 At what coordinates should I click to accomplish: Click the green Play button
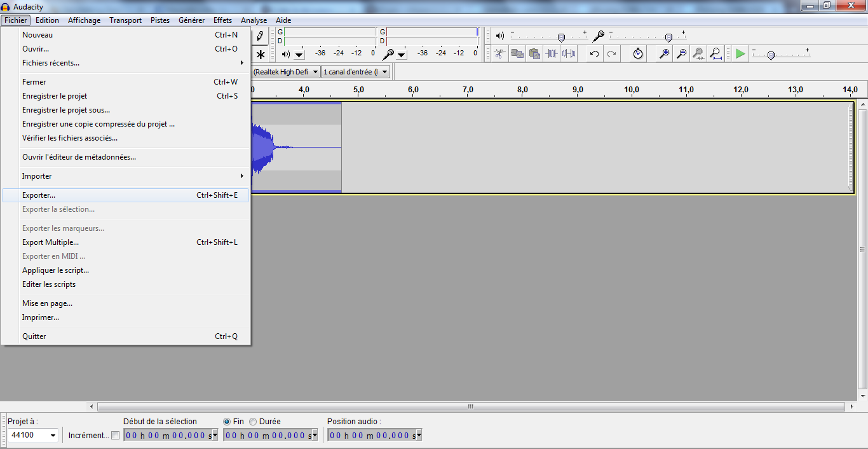pos(739,53)
